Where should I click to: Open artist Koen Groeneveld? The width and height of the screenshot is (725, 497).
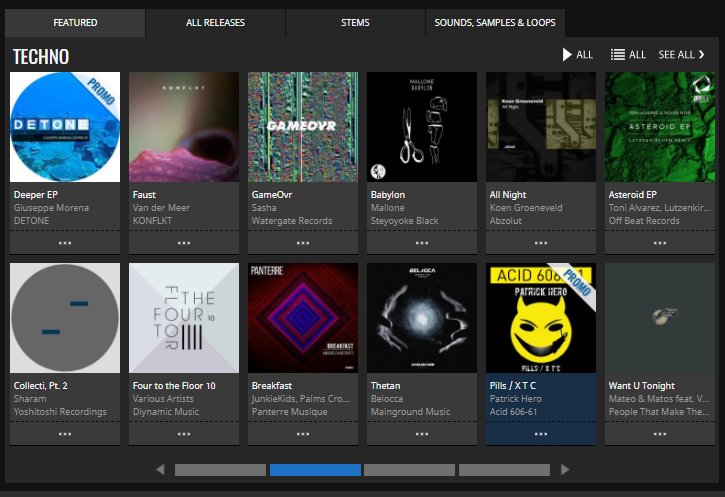[526, 208]
